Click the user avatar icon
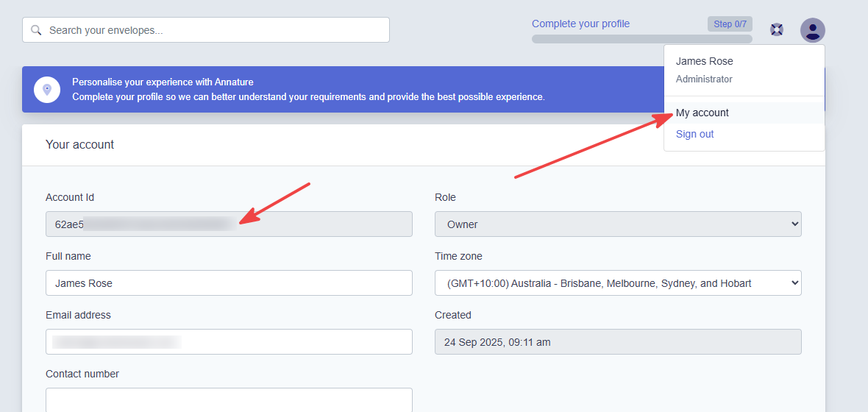The image size is (868, 412). tap(812, 30)
